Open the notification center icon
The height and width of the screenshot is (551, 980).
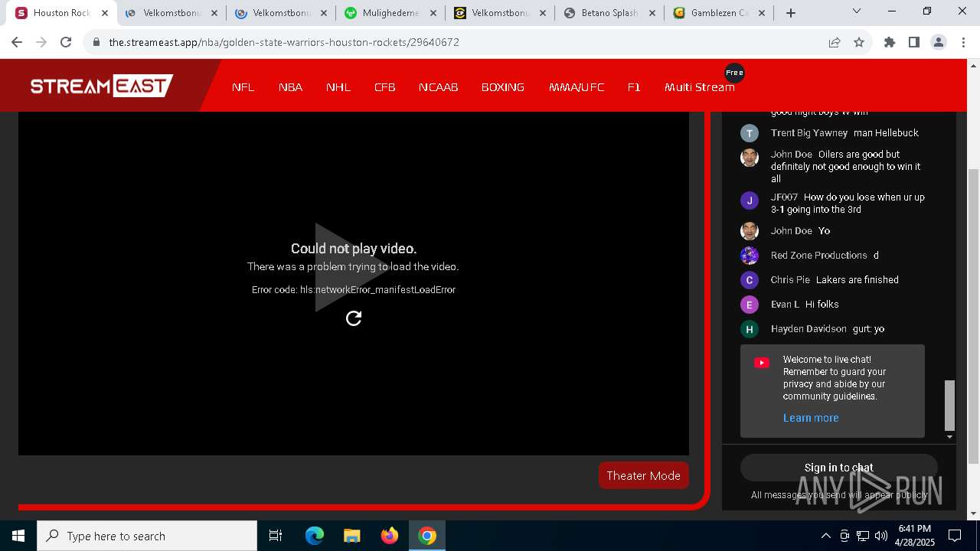click(955, 536)
